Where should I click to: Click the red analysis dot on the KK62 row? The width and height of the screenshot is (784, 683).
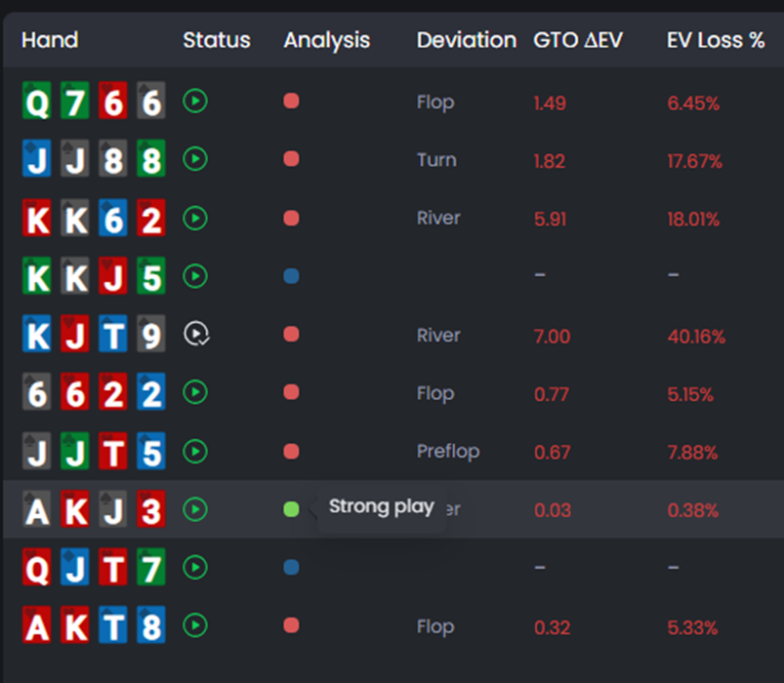(290, 219)
